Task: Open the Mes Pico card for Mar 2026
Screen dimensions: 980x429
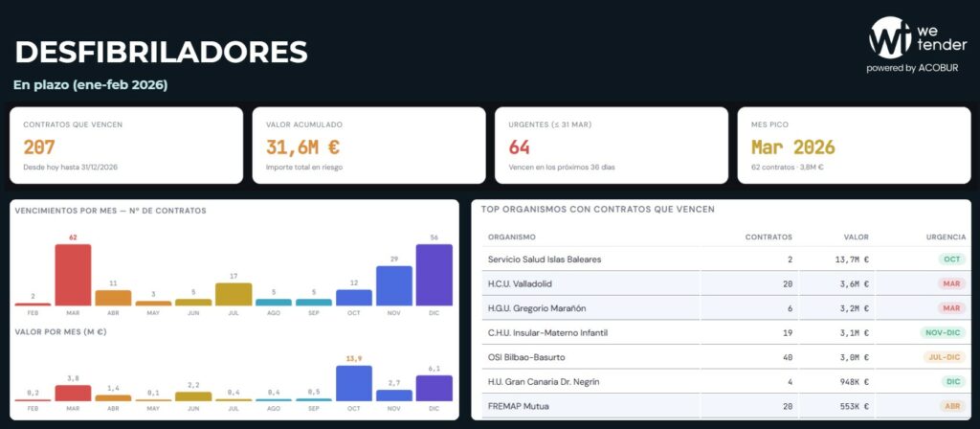Action: pyautogui.click(x=854, y=146)
